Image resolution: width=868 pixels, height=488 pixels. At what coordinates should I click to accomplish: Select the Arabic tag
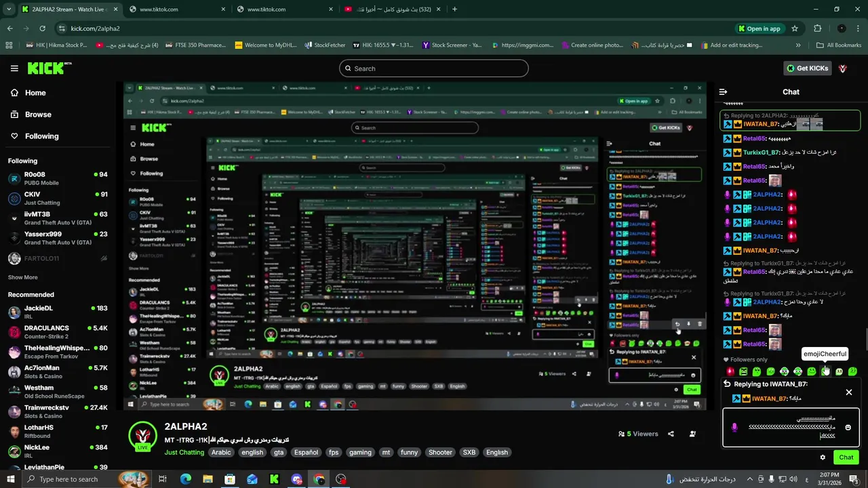[221, 452]
